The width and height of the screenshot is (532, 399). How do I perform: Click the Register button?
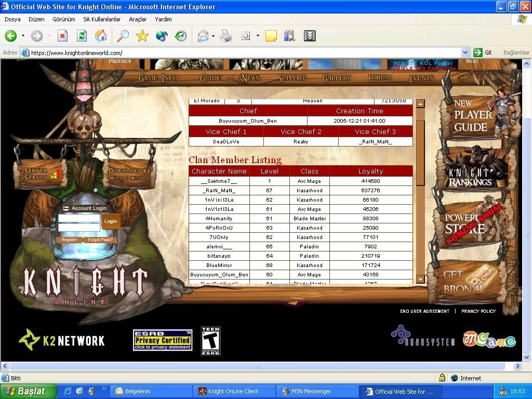[x=69, y=240]
